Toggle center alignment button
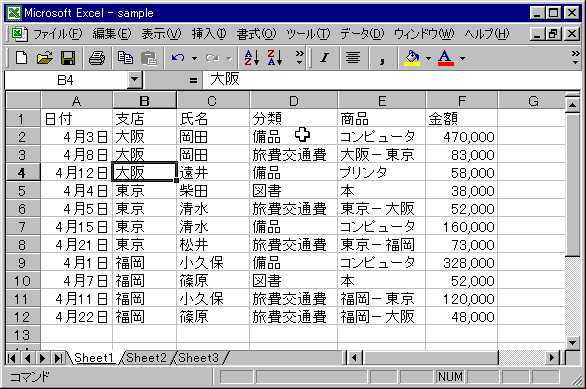The height and width of the screenshot is (389, 586). tap(353, 58)
